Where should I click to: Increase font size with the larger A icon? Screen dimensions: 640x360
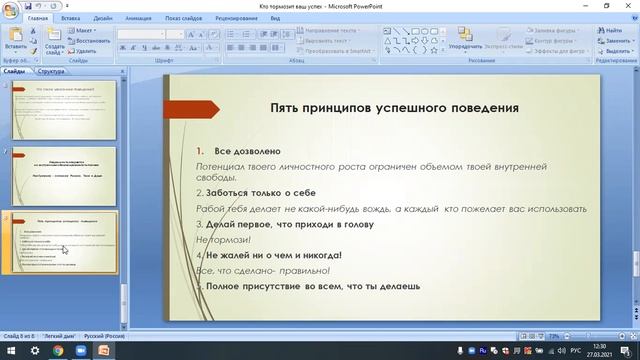click(x=191, y=34)
